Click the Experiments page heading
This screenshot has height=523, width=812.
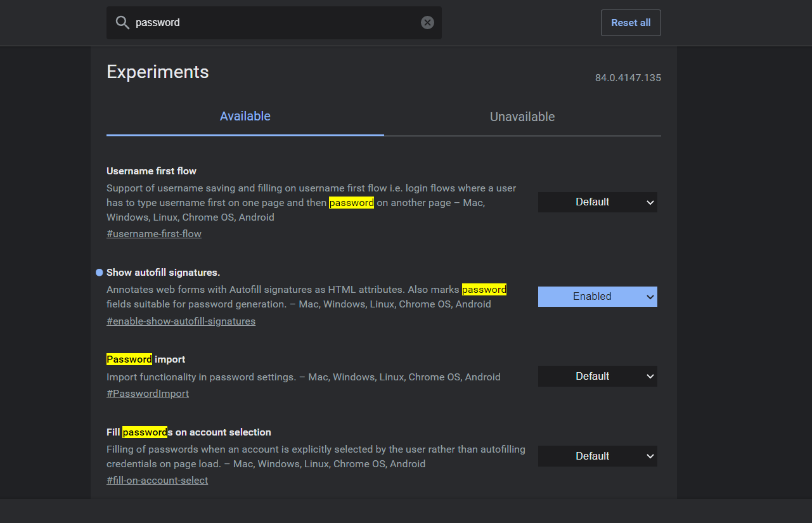click(158, 72)
